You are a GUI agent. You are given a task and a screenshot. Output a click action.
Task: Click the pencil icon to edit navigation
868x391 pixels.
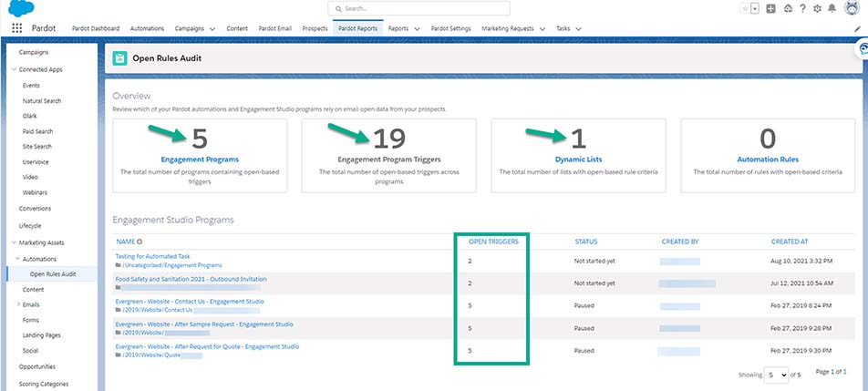857,29
